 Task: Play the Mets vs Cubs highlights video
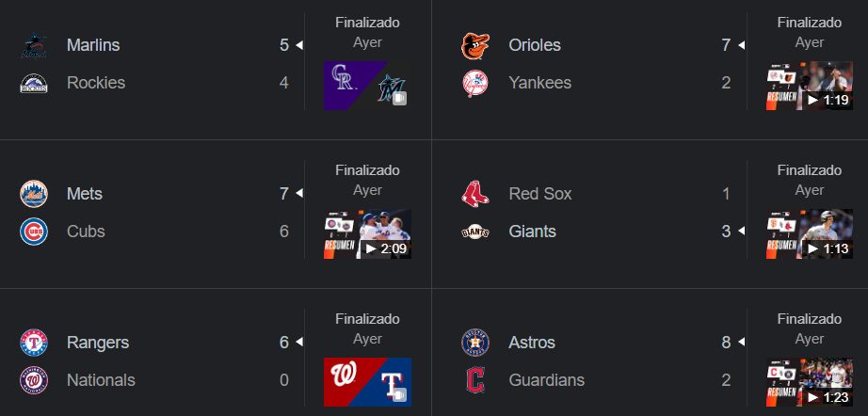pos(367,234)
